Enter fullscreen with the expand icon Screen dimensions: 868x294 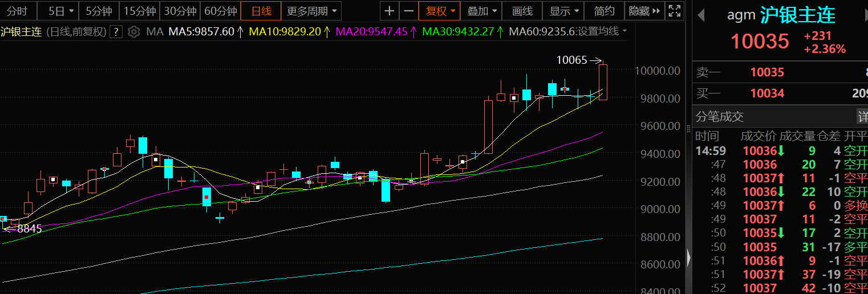pyautogui.click(x=675, y=11)
